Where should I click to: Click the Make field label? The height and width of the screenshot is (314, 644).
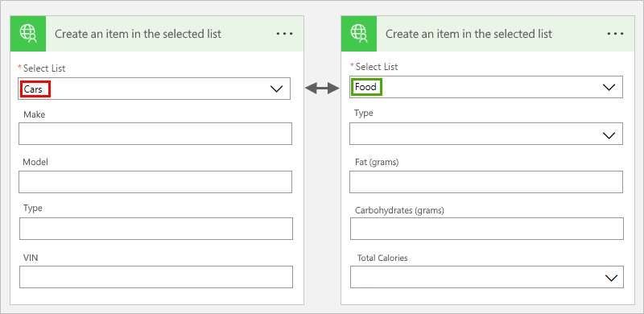click(x=34, y=114)
